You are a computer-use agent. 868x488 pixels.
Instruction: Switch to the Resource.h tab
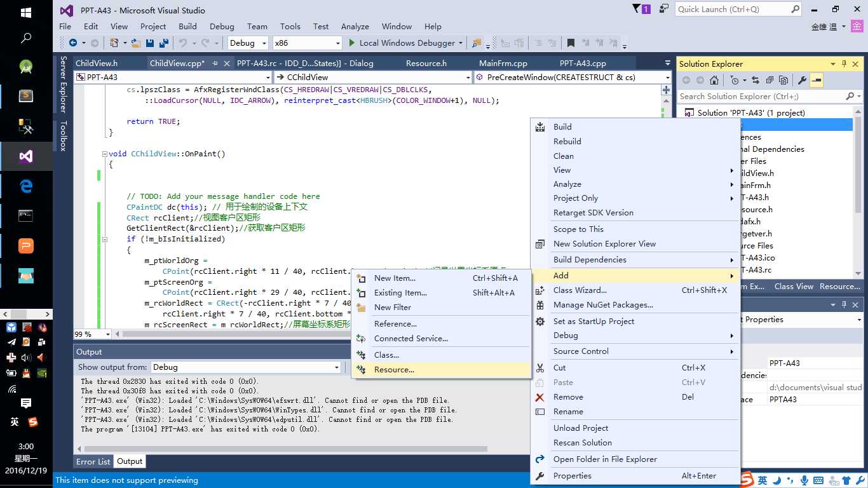coord(426,64)
